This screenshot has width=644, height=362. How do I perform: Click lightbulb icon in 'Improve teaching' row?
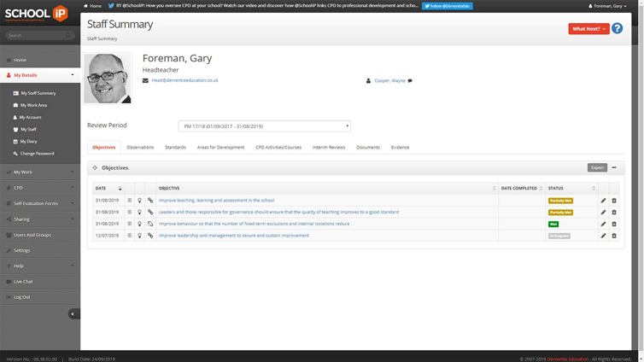tap(139, 201)
